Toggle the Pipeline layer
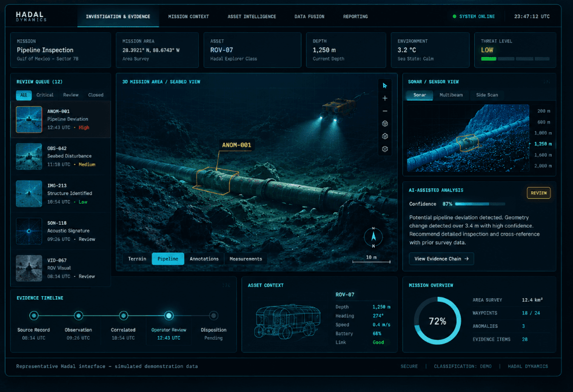The height and width of the screenshot is (392, 573). pos(168,259)
